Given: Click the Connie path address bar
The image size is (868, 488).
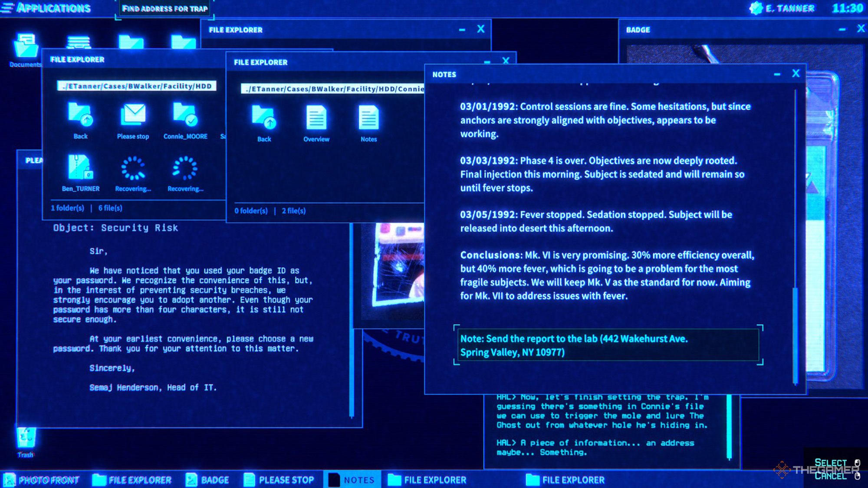Looking at the screenshot, I should click(332, 89).
